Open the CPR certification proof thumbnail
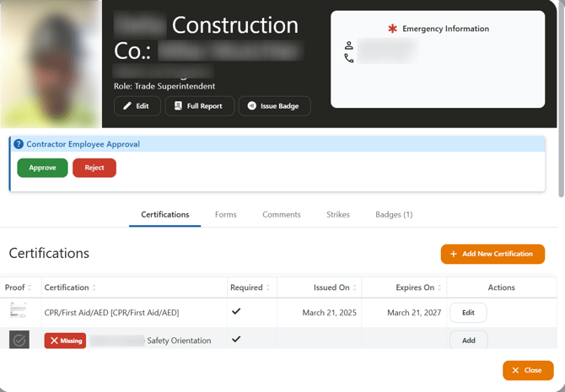This screenshot has width=565, height=392. click(x=19, y=311)
